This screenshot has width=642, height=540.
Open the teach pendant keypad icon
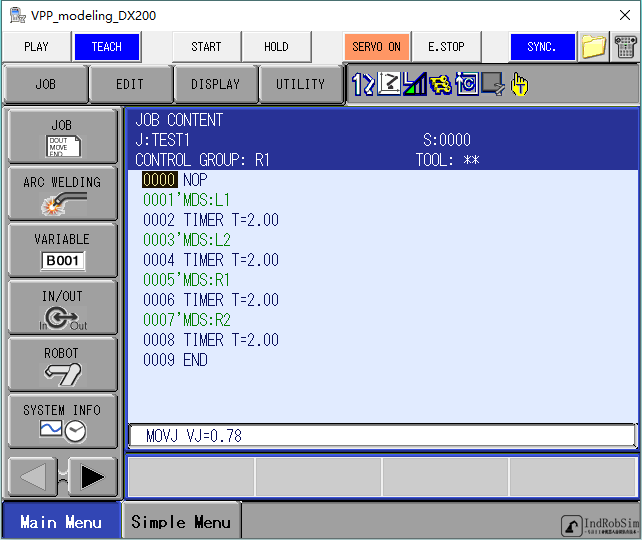625,47
